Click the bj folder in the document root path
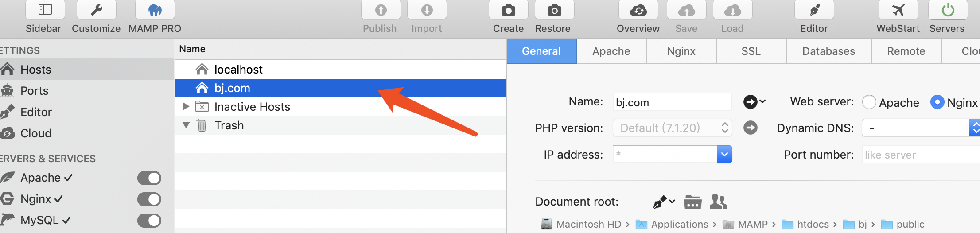980x233 pixels. pos(855,224)
